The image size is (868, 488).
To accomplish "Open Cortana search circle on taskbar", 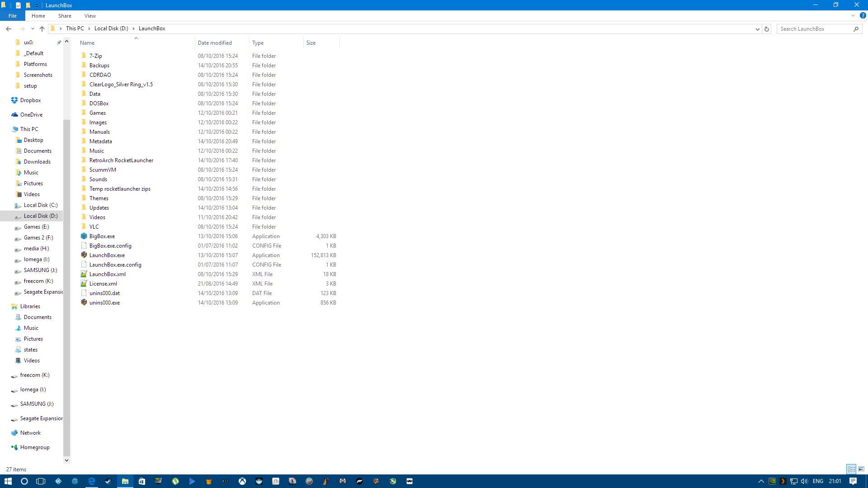I will click(24, 481).
